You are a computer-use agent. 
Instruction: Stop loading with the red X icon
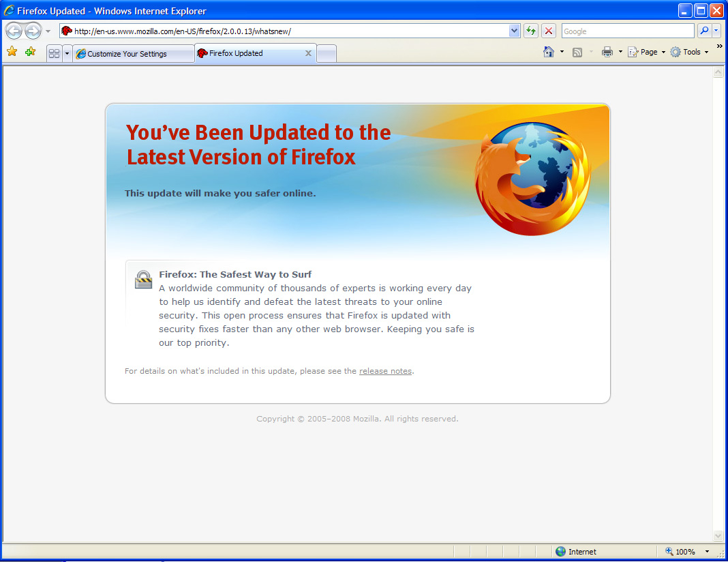tap(548, 31)
